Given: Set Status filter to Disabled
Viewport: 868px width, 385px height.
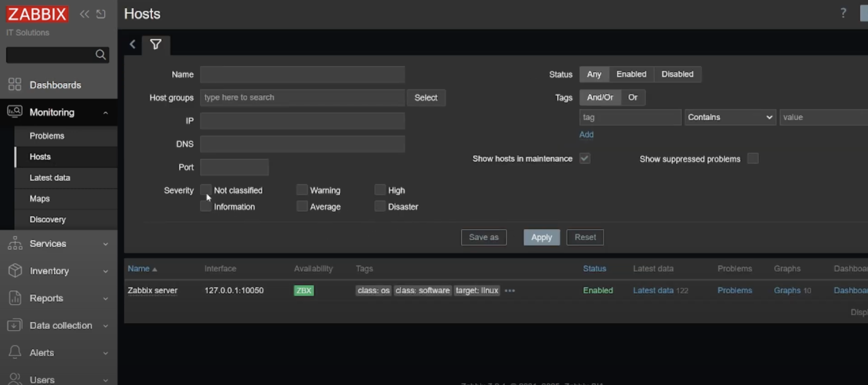Looking at the screenshot, I should [678, 74].
